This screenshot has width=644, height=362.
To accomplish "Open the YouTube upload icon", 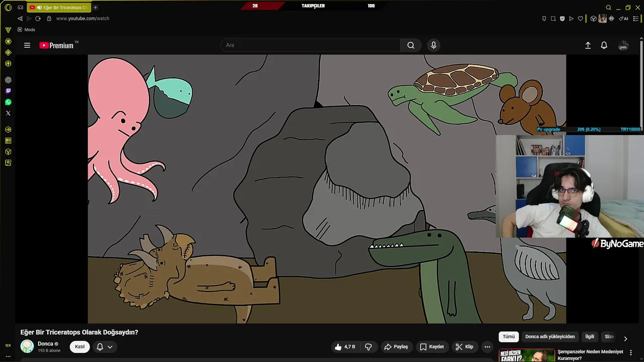I will coord(588,45).
